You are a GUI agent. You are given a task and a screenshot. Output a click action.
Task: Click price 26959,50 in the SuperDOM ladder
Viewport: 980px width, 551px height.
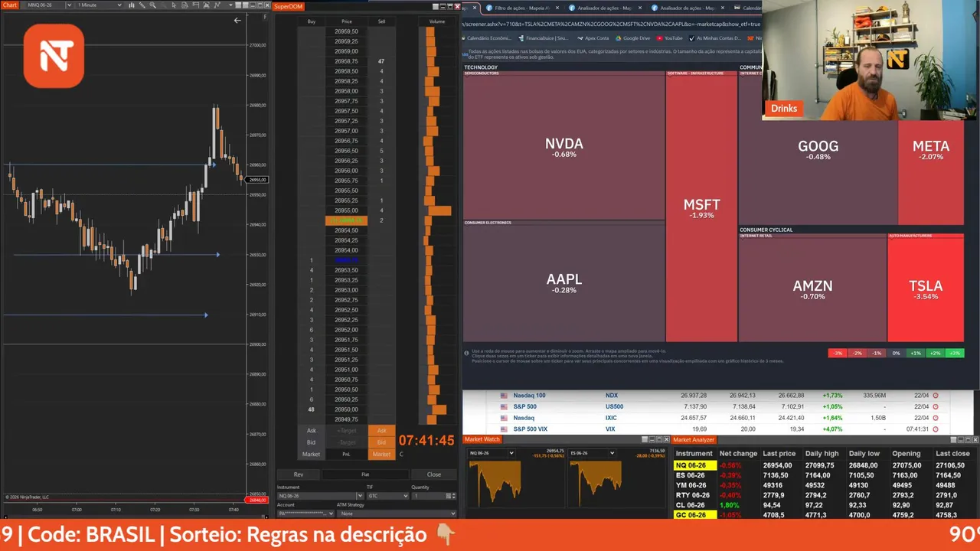tap(346, 31)
